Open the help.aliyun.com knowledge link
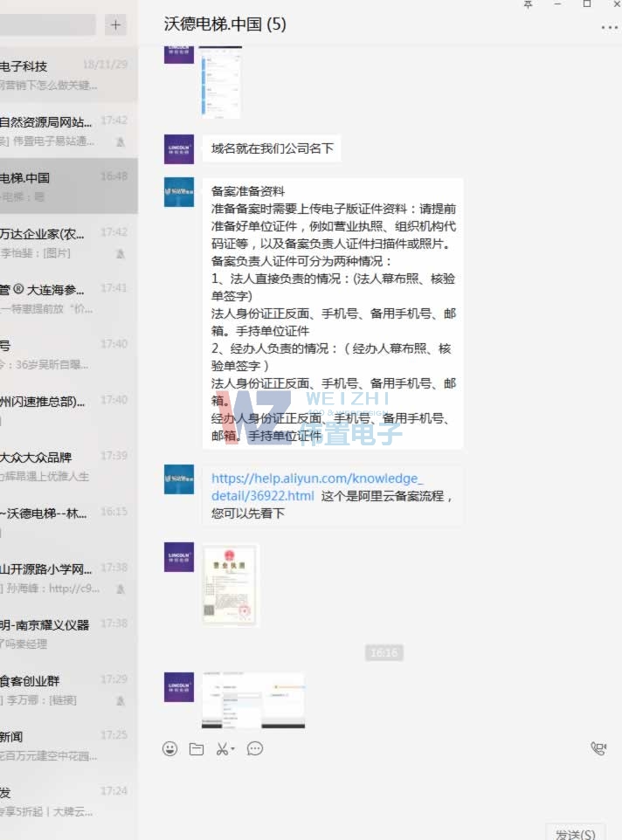This screenshot has width=622, height=840. pos(317,486)
